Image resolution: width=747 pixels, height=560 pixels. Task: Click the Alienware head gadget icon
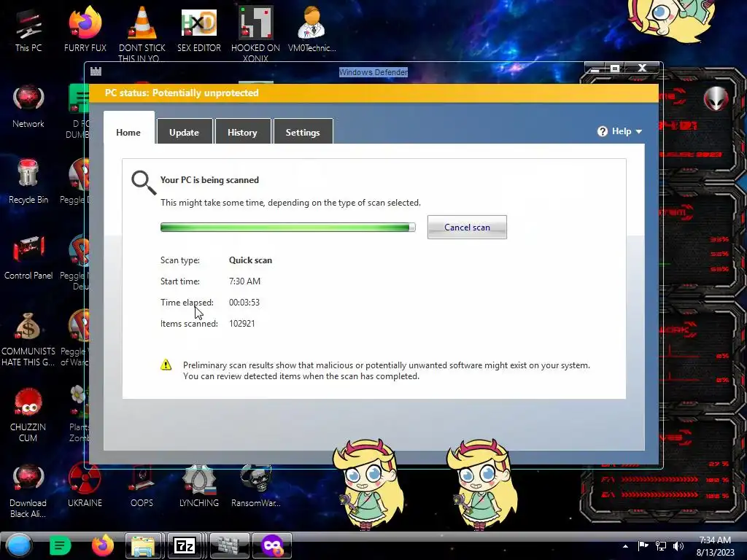coord(716,99)
